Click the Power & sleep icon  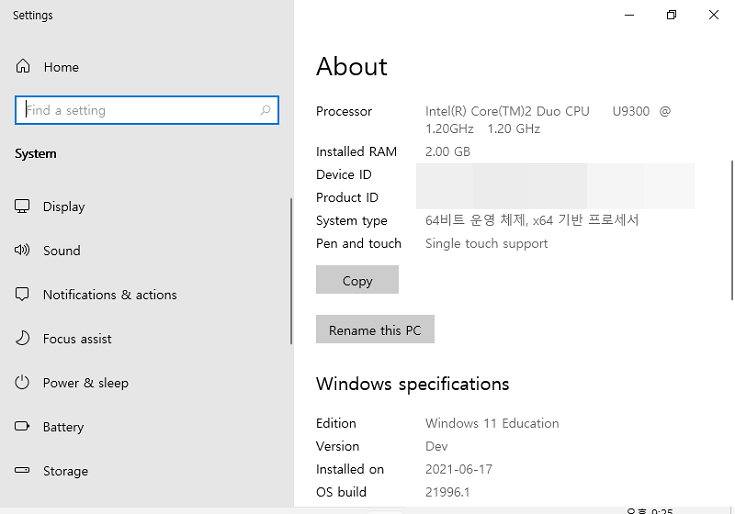22,382
